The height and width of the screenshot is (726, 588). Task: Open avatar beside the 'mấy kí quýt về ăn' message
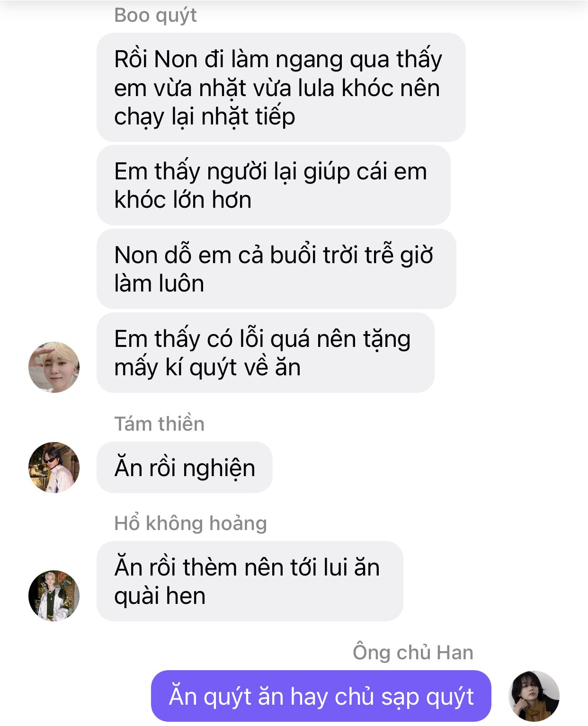point(54,367)
